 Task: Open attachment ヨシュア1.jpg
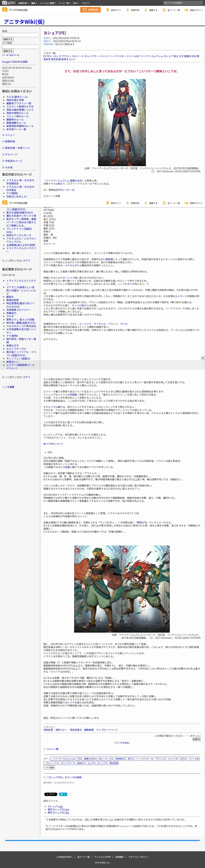pyautogui.click(x=55, y=806)
